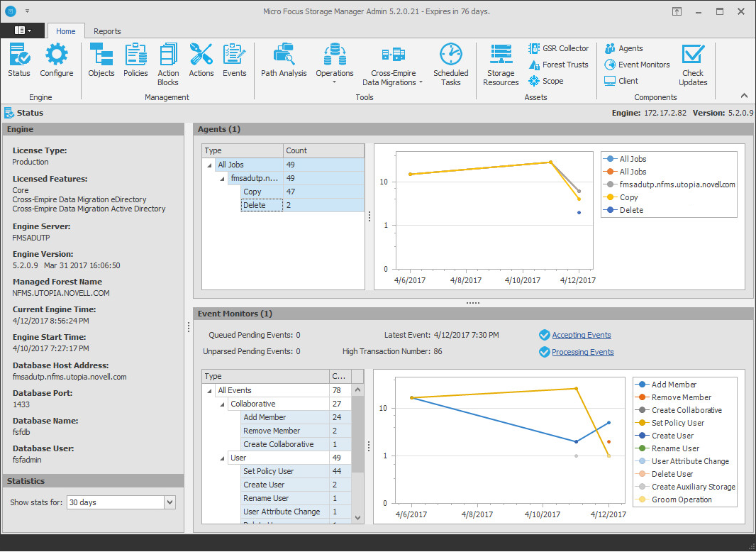Screen dimensions: 756x552
Task: Select the Rename User event row
Action: (296, 499)
